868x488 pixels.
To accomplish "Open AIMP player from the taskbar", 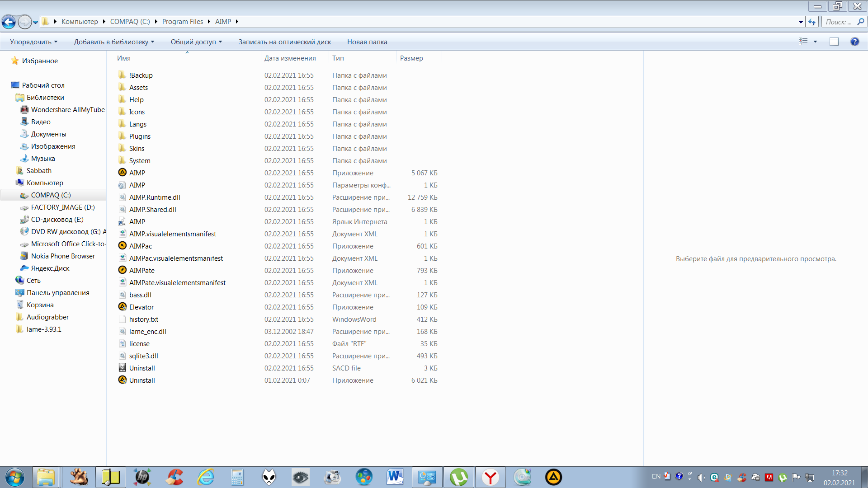I will (553, 477).
